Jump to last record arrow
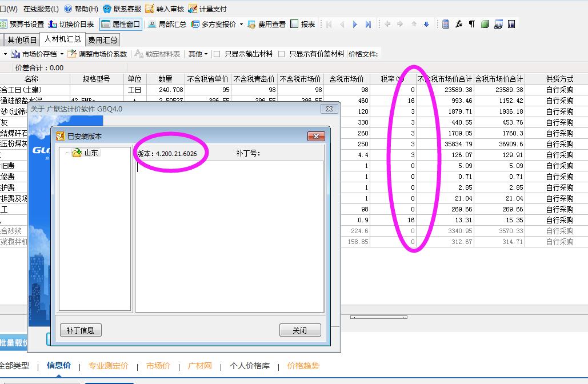The height and width of the screenshot is (384, 588). pyautogui.click(x=368, y=25)
